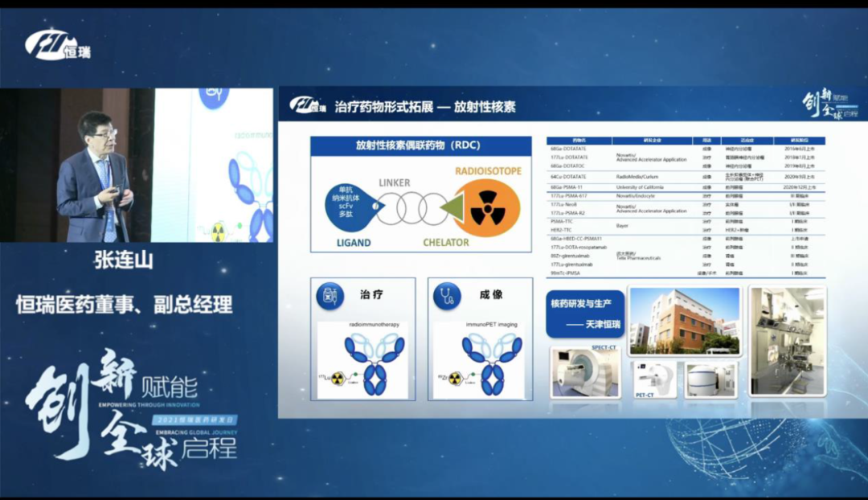
Task: Click the speaker name 张连山
Action: [124, 264]
